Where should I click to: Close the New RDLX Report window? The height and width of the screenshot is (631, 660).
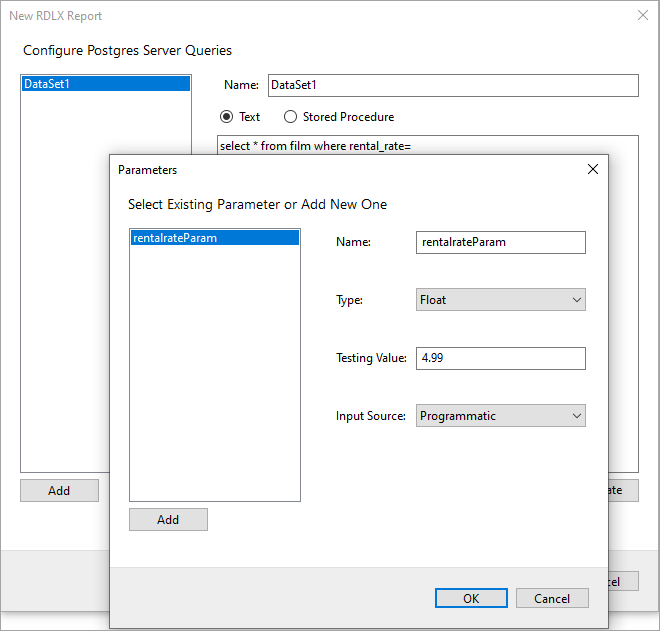pyautogui.click(x=642, y=15)
